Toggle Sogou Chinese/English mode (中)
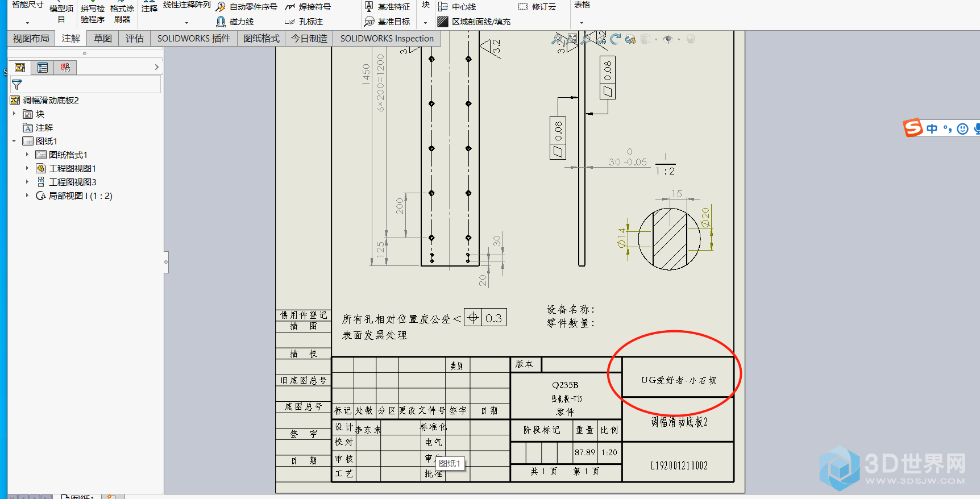 coord(932,129)
